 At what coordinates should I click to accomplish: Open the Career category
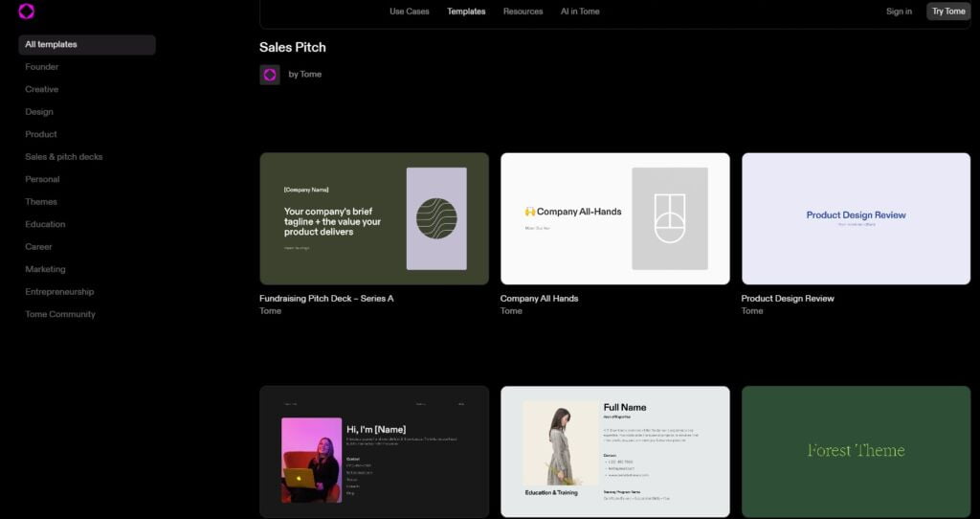38,247
